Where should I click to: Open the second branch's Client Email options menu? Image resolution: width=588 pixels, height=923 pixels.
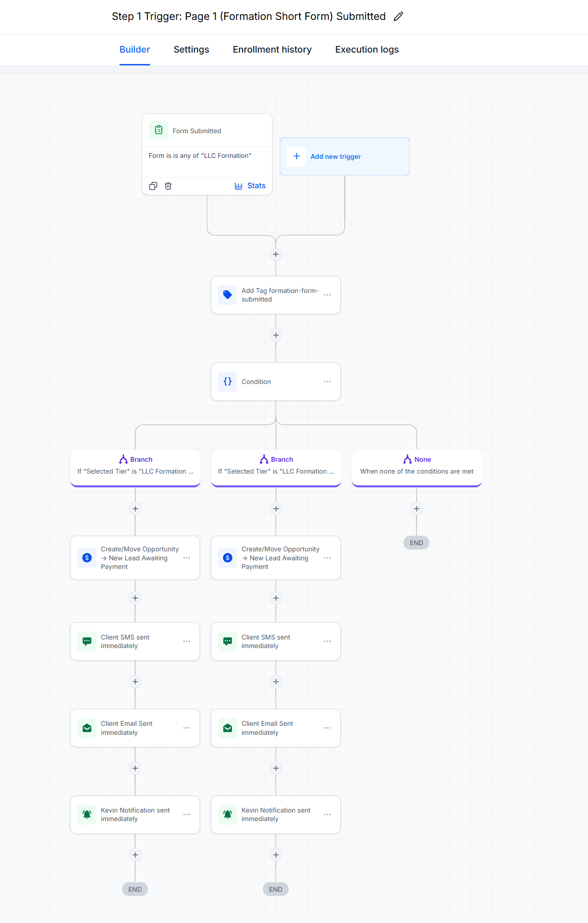(327, 728)
